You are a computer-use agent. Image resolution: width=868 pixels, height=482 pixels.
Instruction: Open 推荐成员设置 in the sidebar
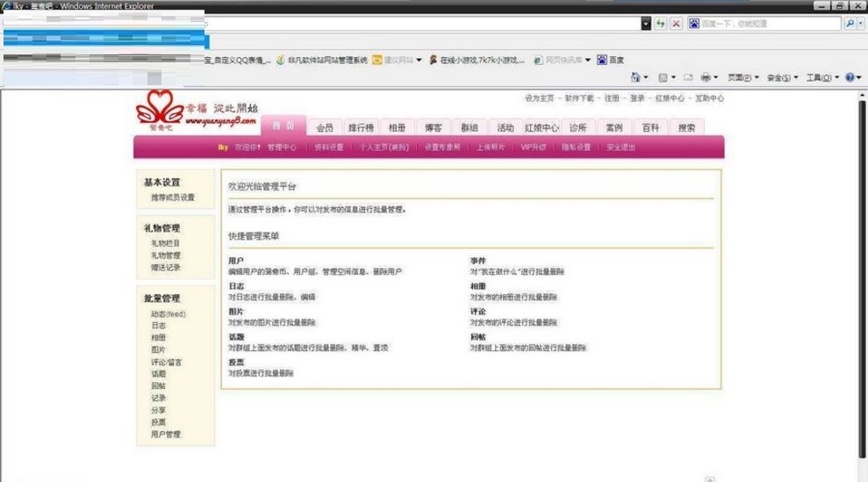point(172,198)
